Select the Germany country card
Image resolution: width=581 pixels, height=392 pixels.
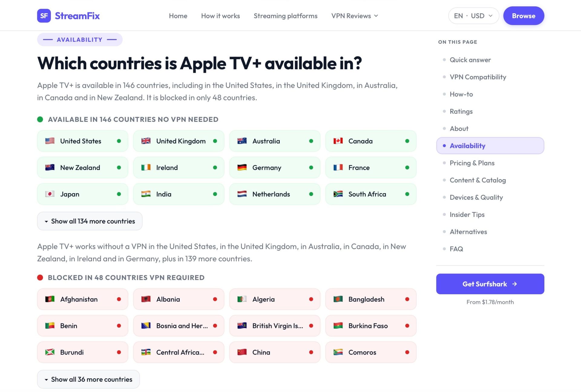pos(275,168)
